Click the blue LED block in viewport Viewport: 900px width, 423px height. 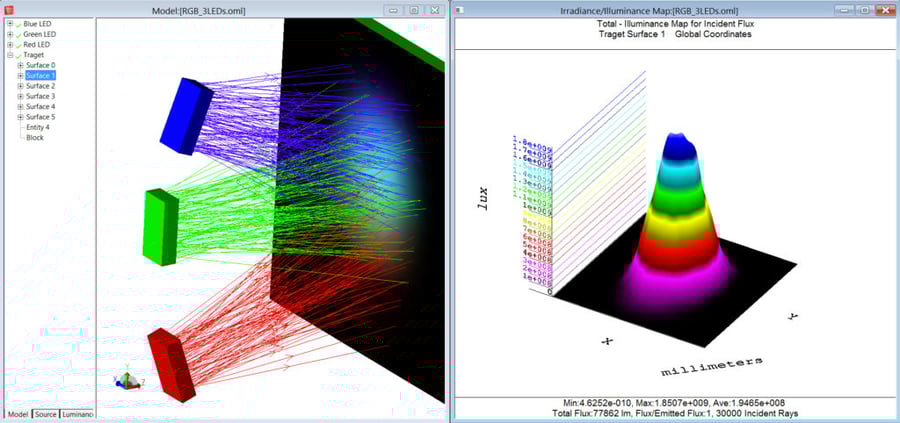tap(186, 114)
